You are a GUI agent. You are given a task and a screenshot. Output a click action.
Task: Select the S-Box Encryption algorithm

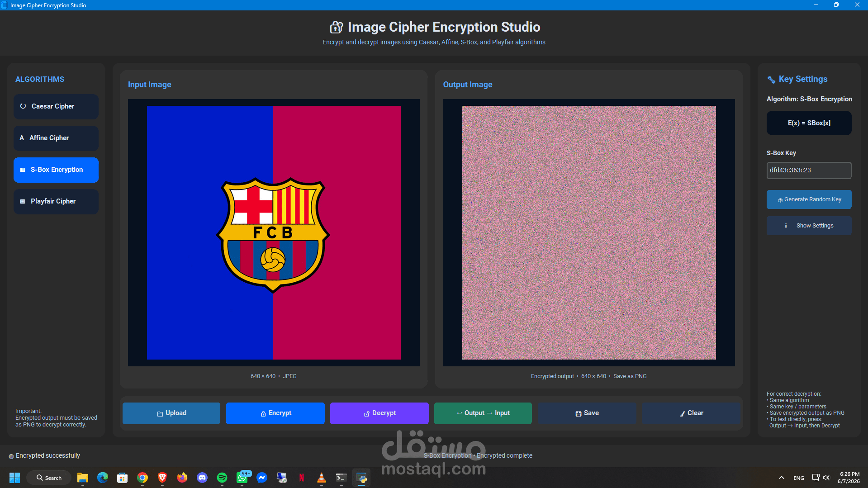click(56, 170)
